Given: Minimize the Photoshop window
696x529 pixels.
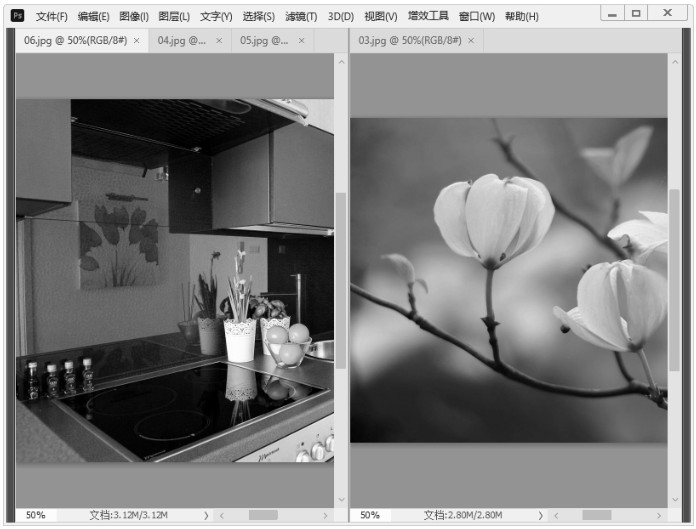Looking at the screenshot, I should pos(613,14).
